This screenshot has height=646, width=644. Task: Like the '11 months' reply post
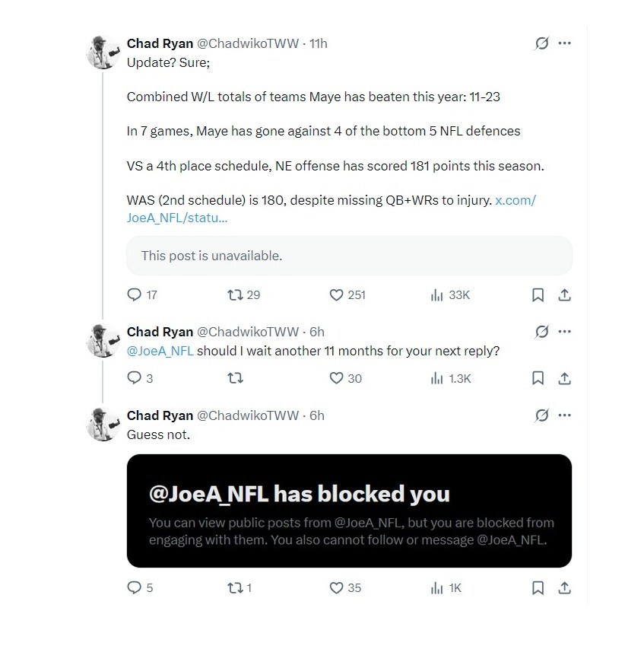point(337,378)
